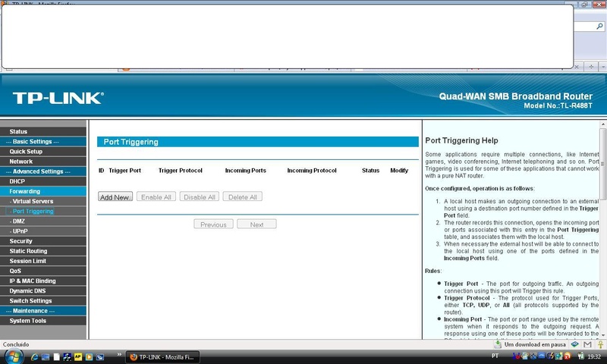Image resolution: width=607 pixels, height=364 pixels.
Task: Click the Port Triggering page title bar
Action: coord(258,142)
